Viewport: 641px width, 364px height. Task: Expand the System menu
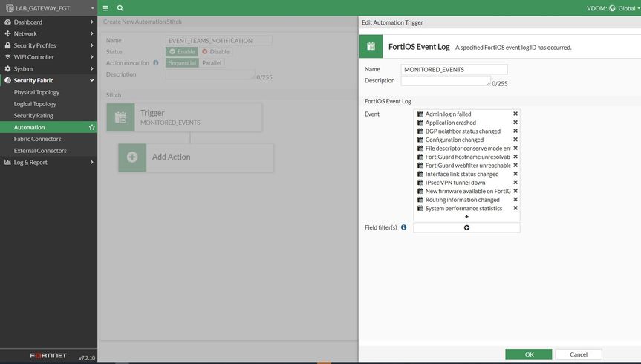click(48, 68)
